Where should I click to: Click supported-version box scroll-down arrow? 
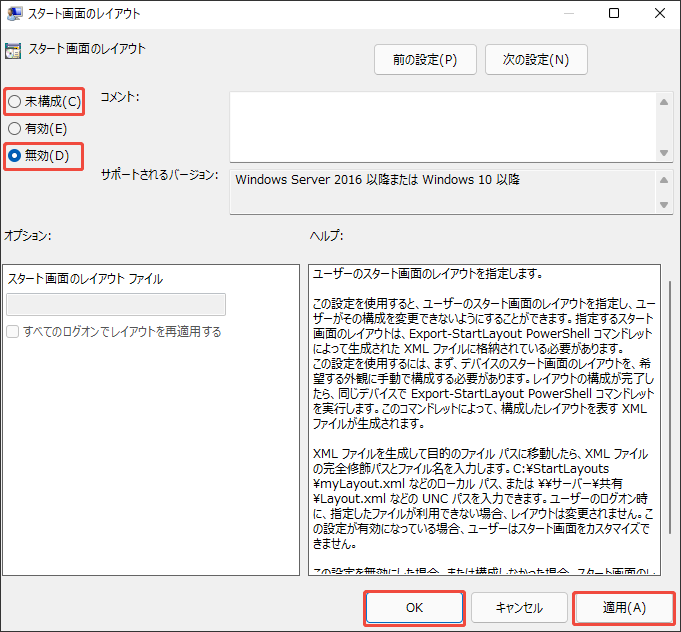pos(664,205)
